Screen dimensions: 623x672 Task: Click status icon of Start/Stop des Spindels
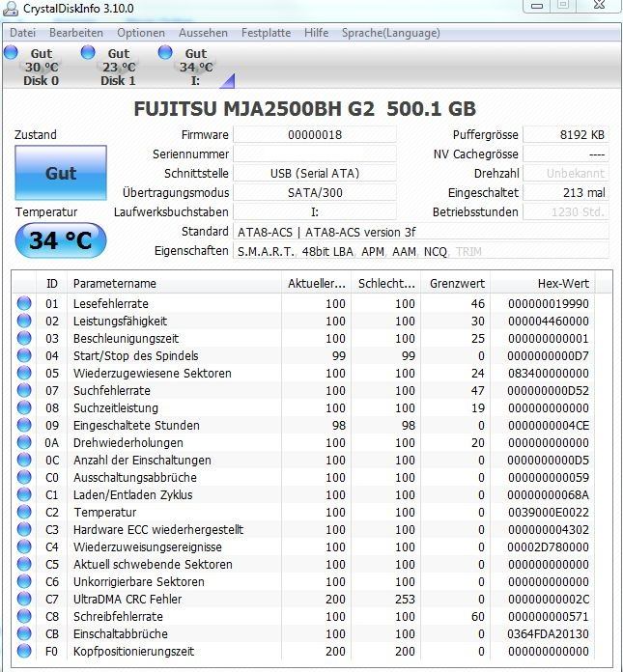pyautogui.click(x=24, y=355)
